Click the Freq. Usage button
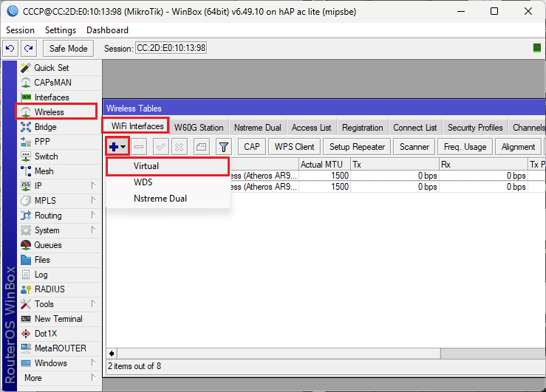Screen dimensions: 546x392 (x=465, y=147)
